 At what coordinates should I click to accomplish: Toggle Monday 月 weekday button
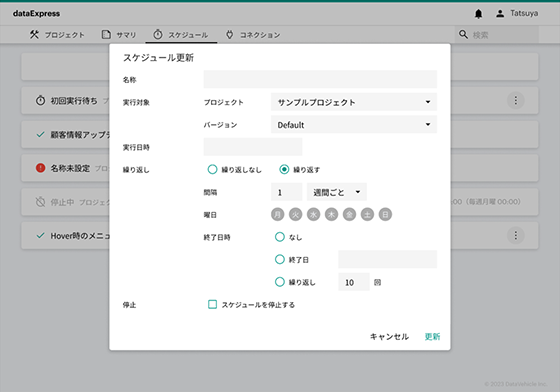coord(278,214)
